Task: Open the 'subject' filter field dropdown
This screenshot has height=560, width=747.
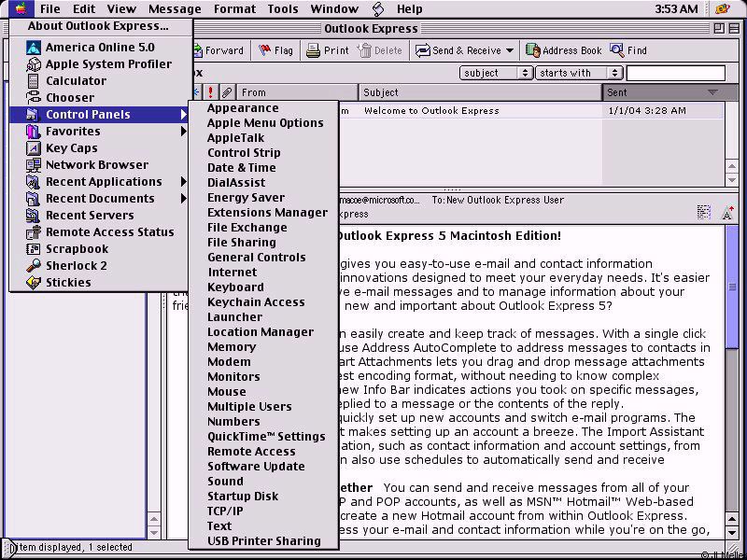Action: click(x=496, y=73)
